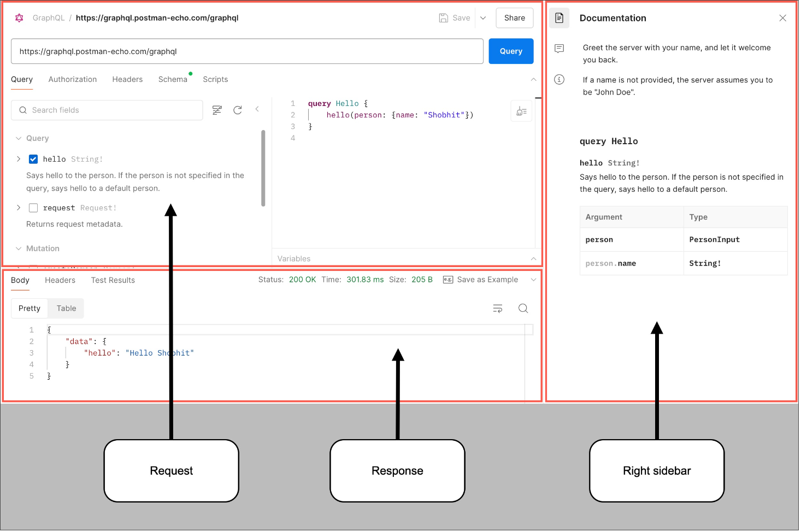Hide field descriptions in the query explorer
The height and width of the screenshot is (532, 801).
click(x=217, y=110)
